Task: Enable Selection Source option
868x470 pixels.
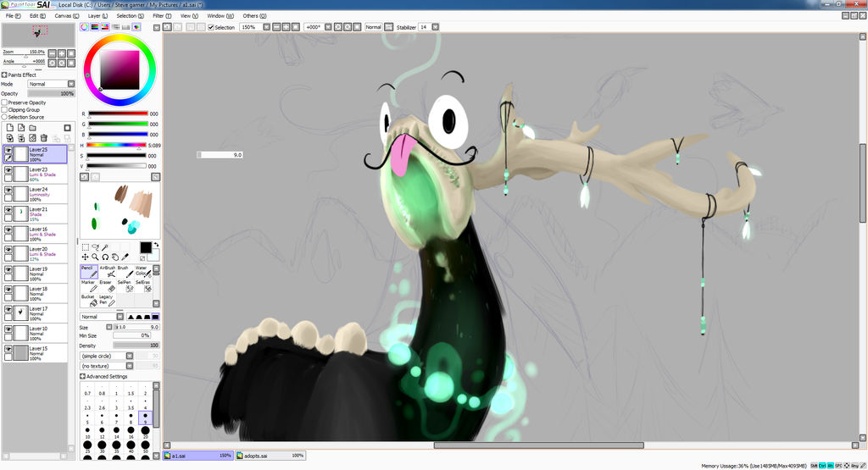Action: tap(4, 117)
